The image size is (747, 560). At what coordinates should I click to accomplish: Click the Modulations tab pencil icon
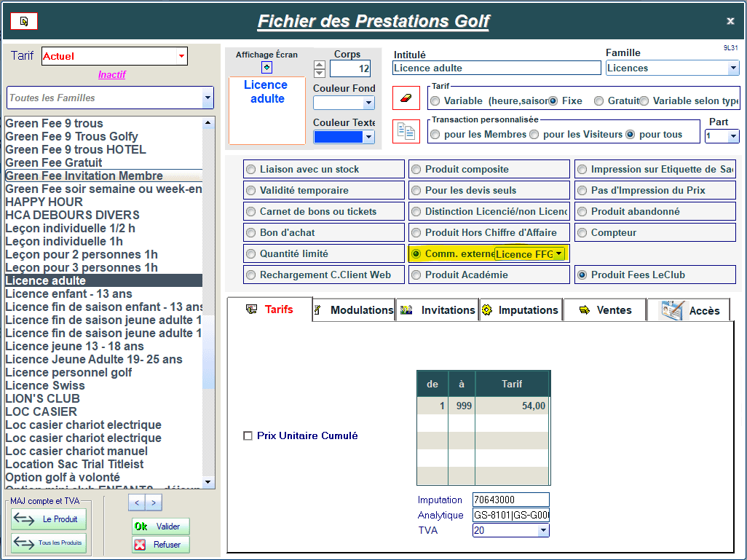317,309
